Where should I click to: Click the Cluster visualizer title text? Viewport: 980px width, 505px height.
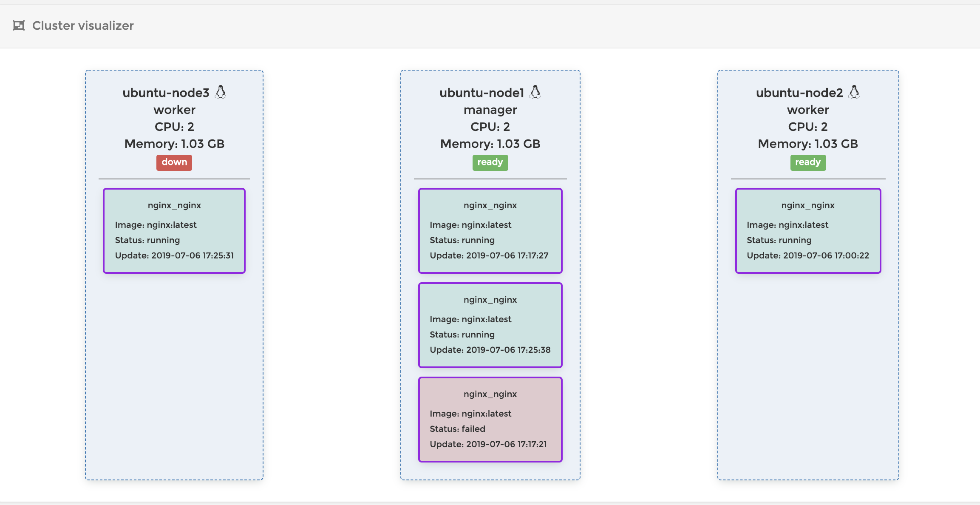pos(83,26)
